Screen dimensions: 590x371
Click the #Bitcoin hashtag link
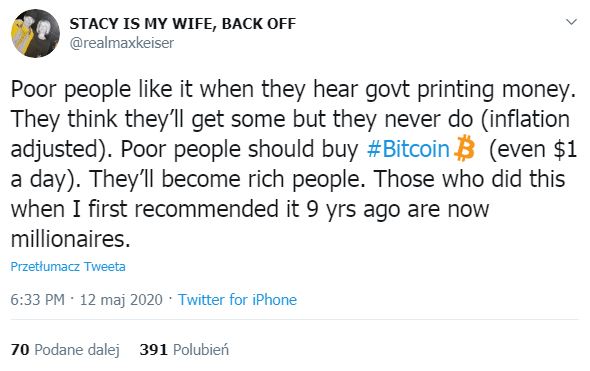tap(408, 149)
